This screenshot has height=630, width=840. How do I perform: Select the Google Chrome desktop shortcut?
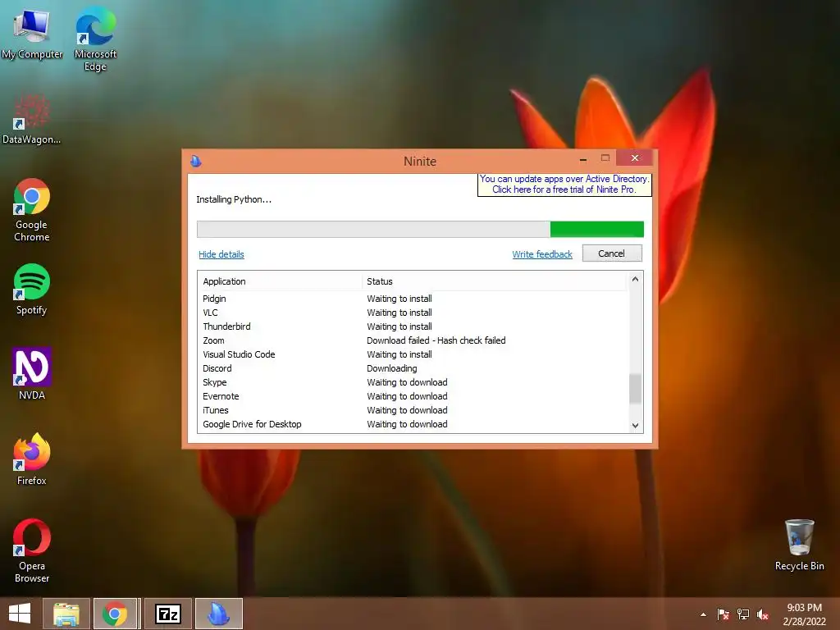32,210
